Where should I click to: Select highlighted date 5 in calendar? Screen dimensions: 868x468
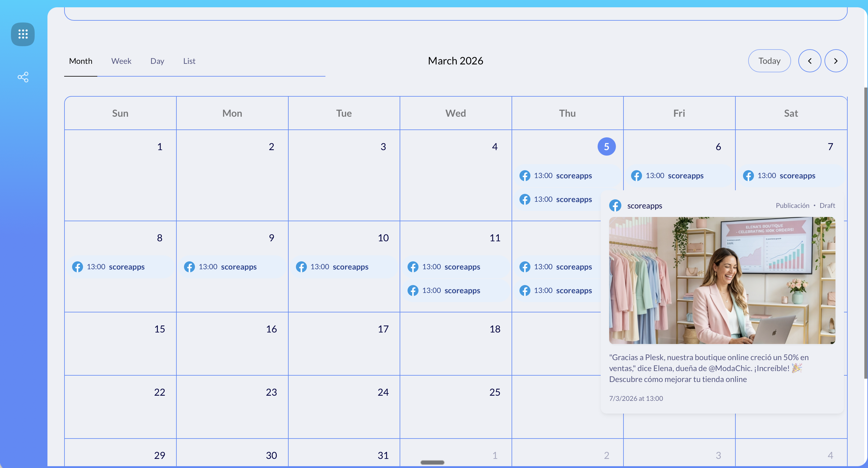606,146
